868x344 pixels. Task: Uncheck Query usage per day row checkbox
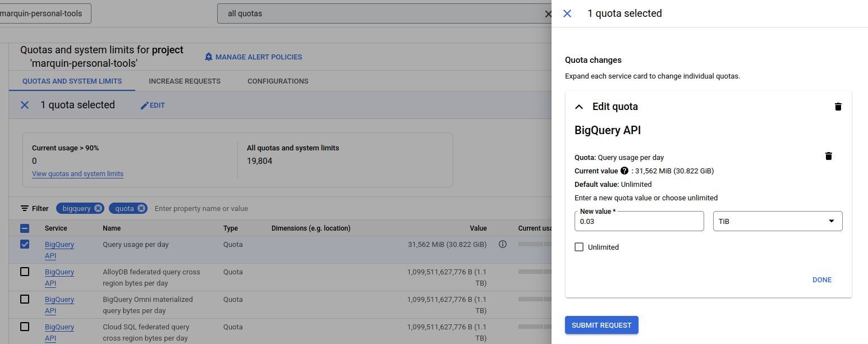[25, 244]
